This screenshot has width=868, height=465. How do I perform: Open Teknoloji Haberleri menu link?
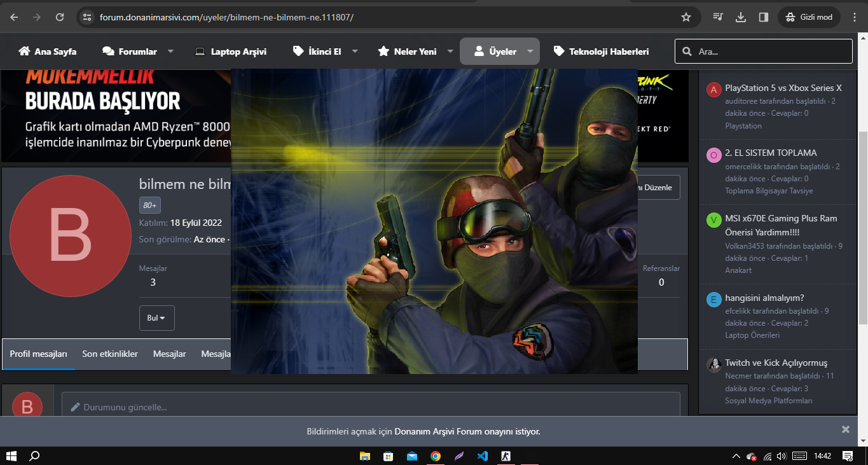point(601,52)
